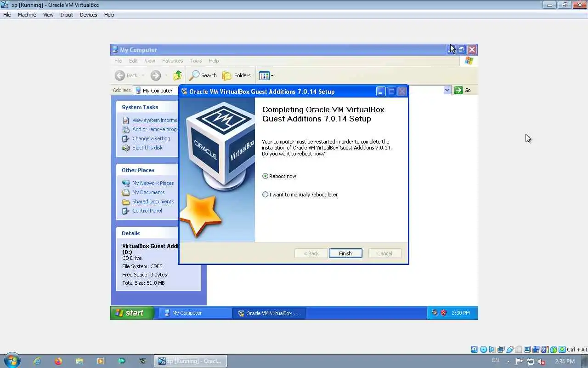Open the VirtualBox Machine menu
The height and width of the screenshot is (368, 588).
point(27,15)
